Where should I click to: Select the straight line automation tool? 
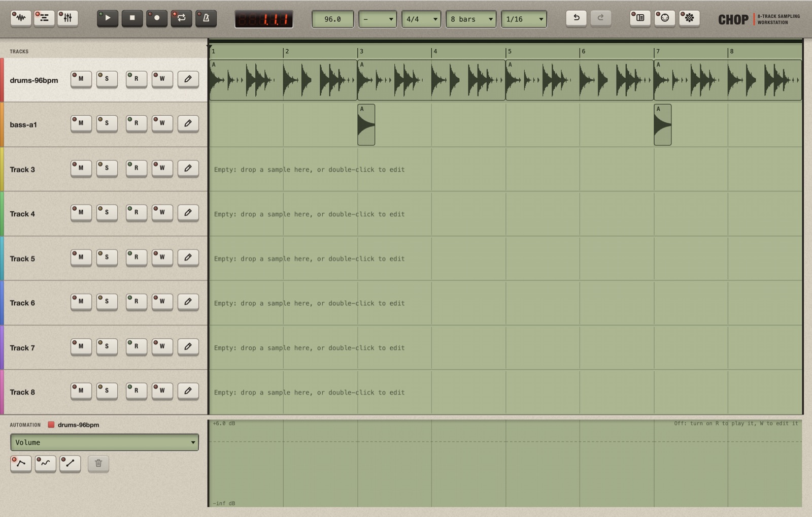[x=70, y=463]
